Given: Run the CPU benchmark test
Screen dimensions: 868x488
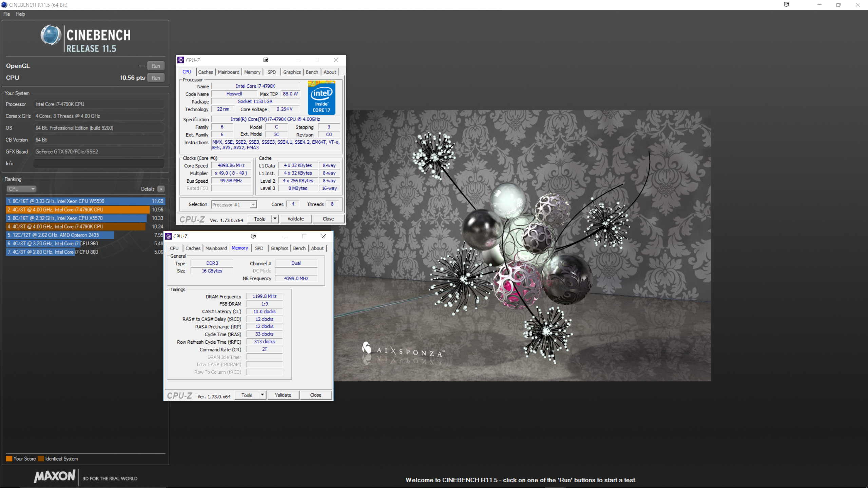Looking at the screenshot, I should (156, 78).
